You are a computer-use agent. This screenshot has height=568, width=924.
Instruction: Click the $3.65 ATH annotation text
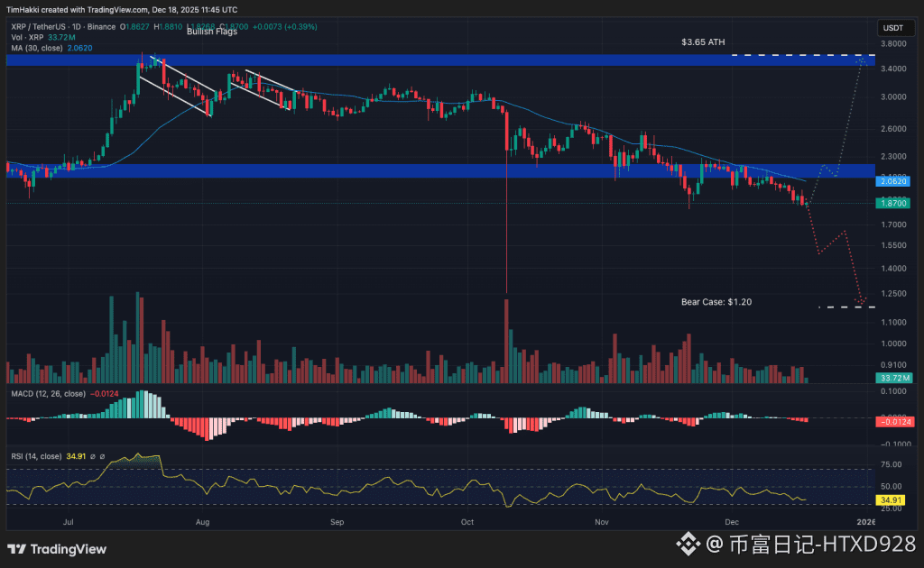click(702, 41)
